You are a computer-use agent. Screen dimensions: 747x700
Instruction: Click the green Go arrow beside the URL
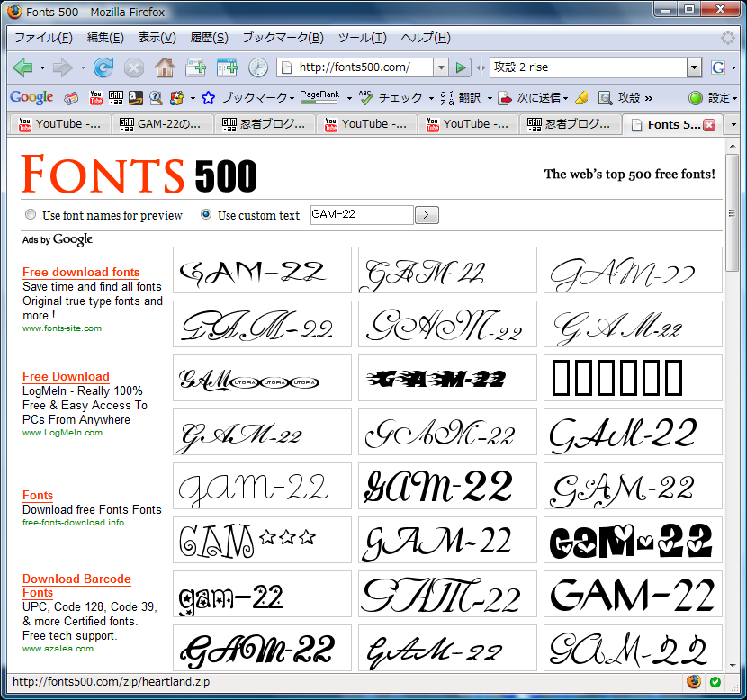[x=461, y=67]
